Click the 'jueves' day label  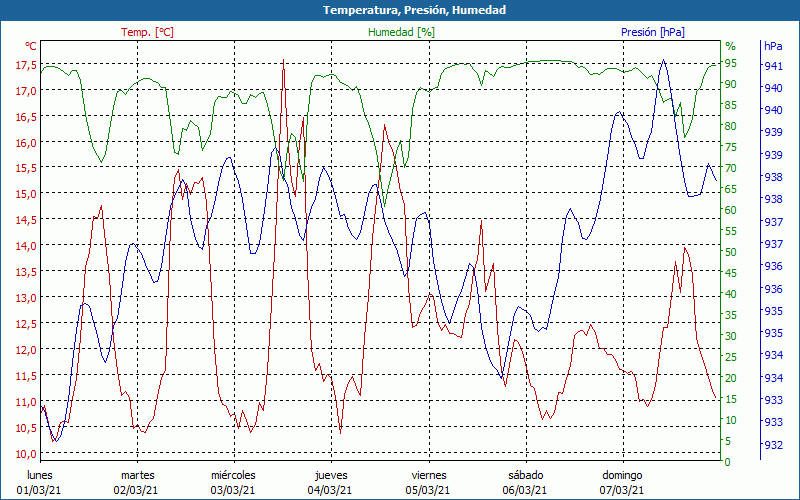click(331, 476)
